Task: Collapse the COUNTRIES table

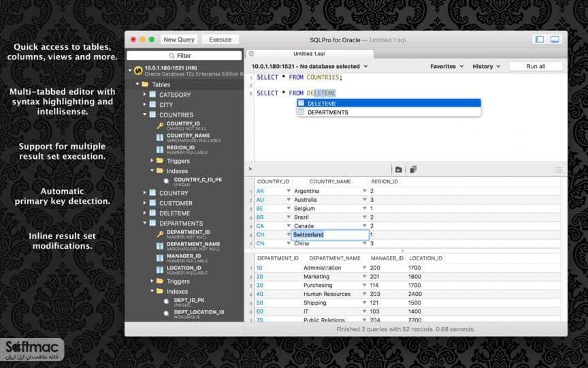Action: (x=145, y=114)
